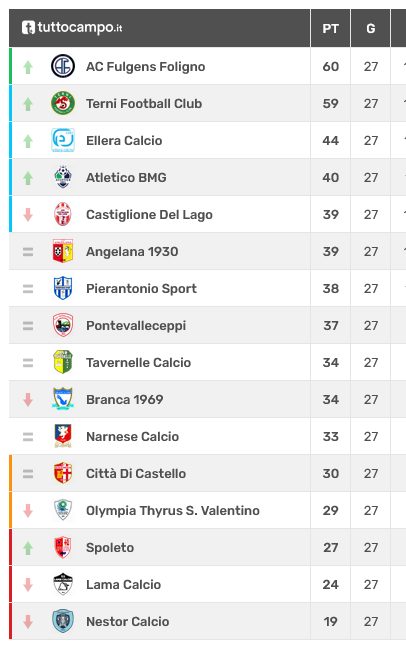Click the Angelana 1930 team crest

tap(63, 251)
